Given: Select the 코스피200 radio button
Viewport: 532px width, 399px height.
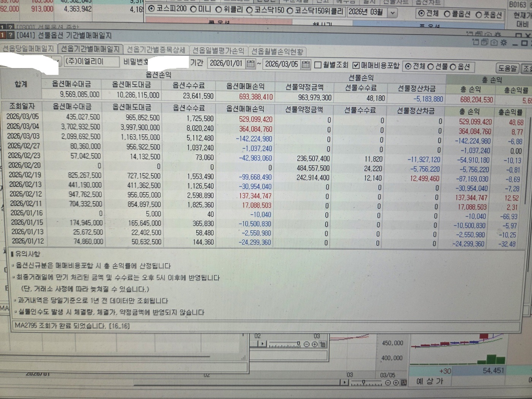Looking at the screenshot, I should click(x=151, y=8).
